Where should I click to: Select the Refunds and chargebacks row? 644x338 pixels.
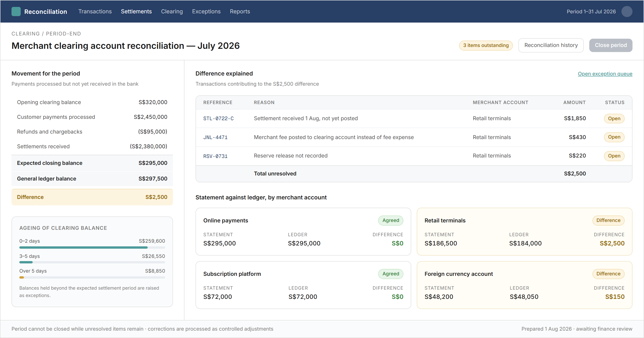[x=92, y=132]
